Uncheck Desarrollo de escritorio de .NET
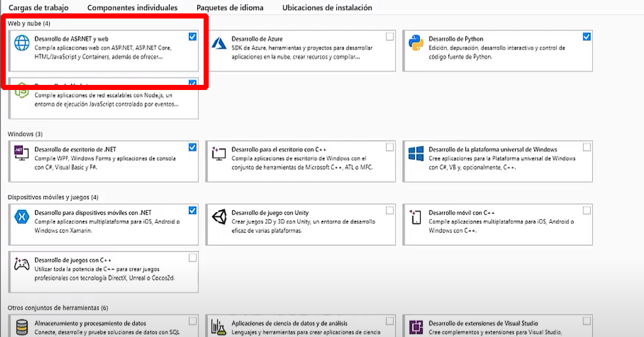Image resolution: width=644 pixels, height=337 pixels. pos(193,147)
